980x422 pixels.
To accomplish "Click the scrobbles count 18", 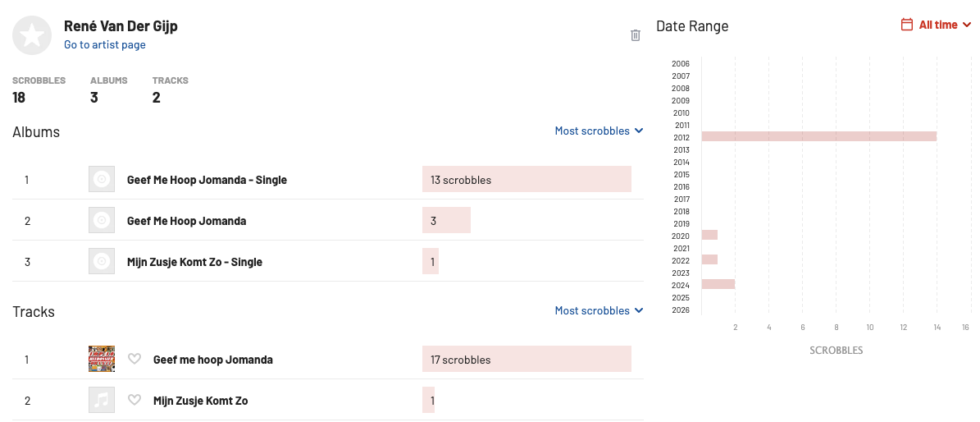I will click(x=19, y=97).
